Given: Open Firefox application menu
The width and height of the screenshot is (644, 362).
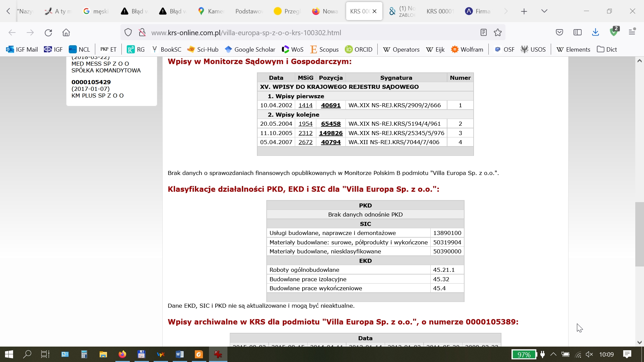Looking at the screenshot, I should (x=632, y=32).
